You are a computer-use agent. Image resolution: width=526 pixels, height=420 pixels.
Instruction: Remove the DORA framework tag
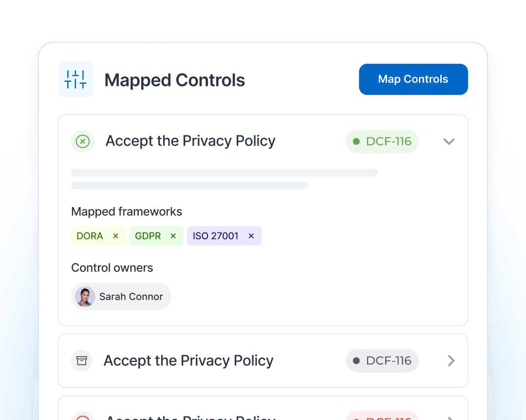coord(116,236)
